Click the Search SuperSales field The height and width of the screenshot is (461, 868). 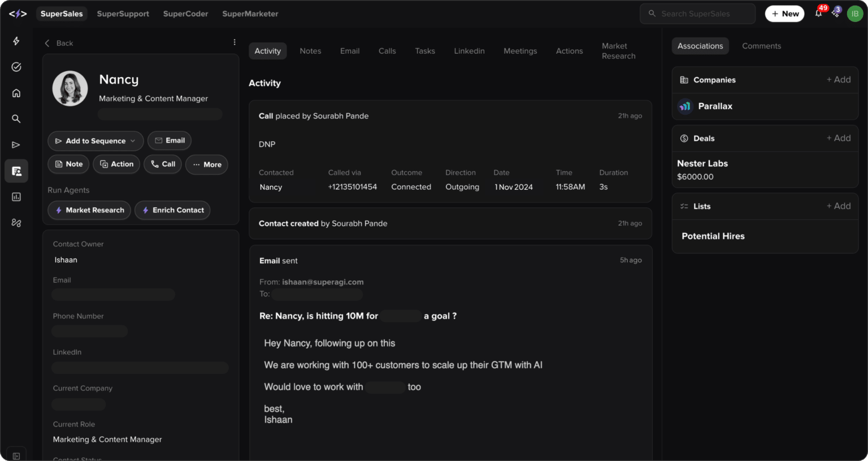(697, 14)
